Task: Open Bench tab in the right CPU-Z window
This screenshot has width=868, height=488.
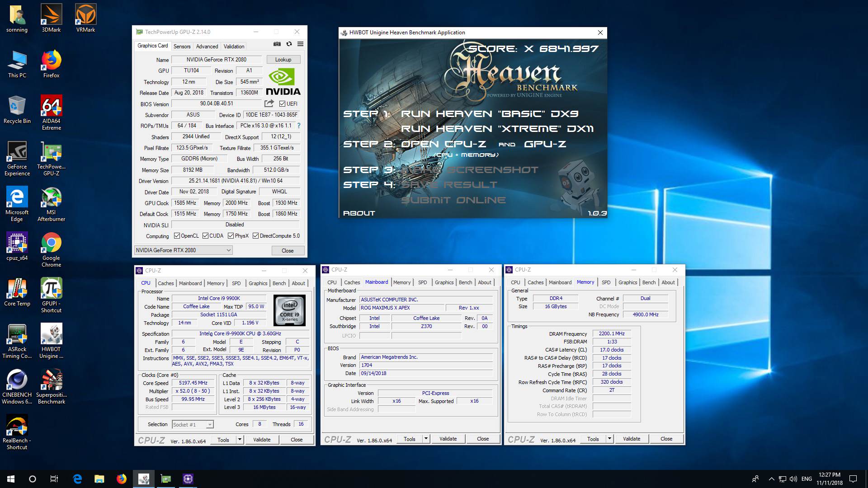Action: pos(649,282)
